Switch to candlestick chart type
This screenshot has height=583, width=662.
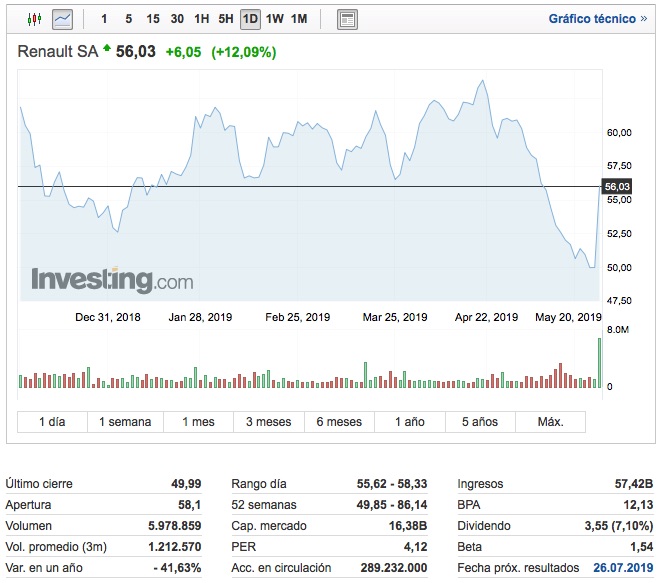(34, 19)
